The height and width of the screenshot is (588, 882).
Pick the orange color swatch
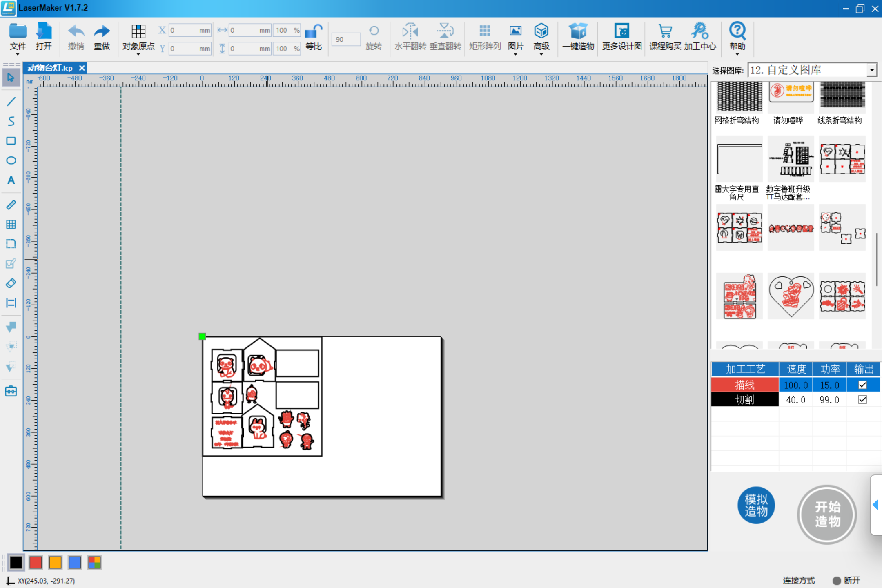pos(55,562)
